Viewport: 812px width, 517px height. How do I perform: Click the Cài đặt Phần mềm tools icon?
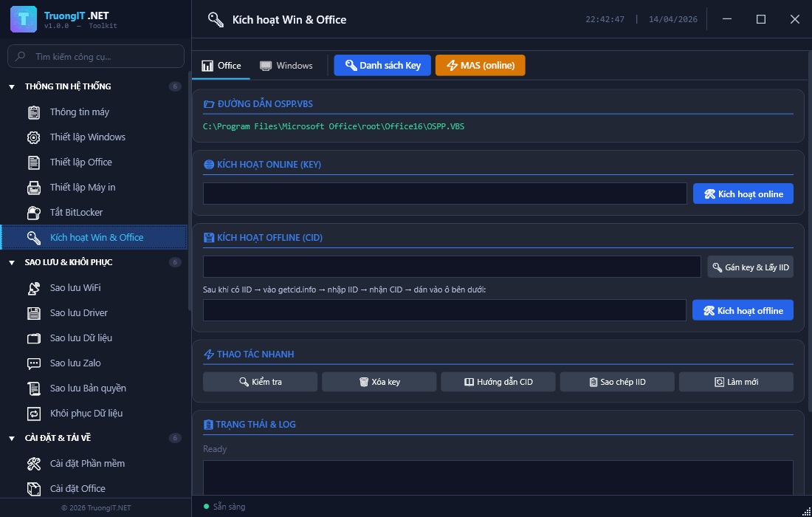[x=34, y=464]
